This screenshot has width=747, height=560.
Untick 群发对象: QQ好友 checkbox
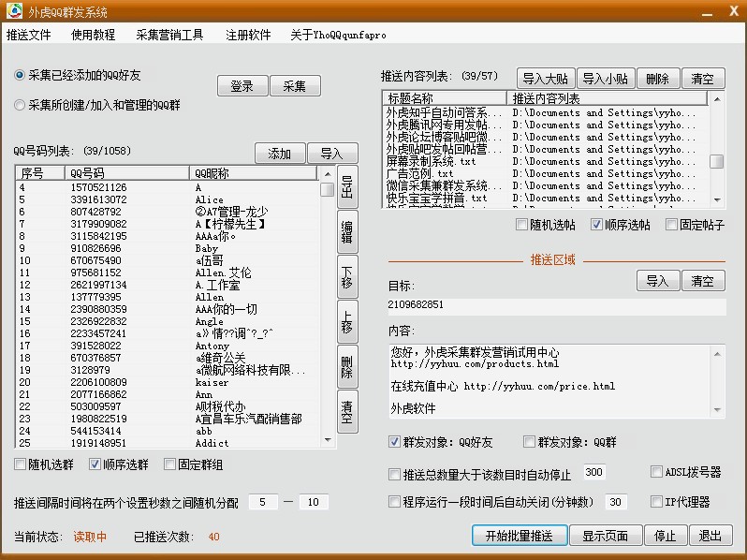(x=394, y=442)
